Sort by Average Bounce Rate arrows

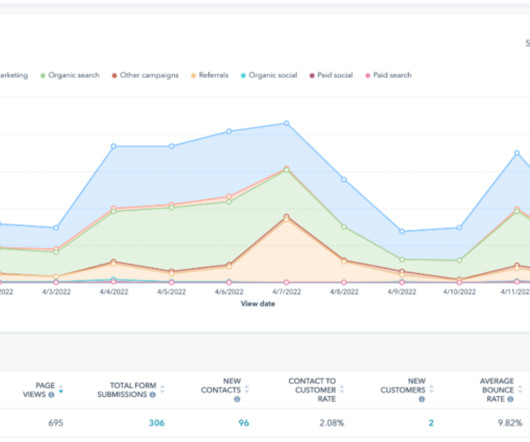520,389
